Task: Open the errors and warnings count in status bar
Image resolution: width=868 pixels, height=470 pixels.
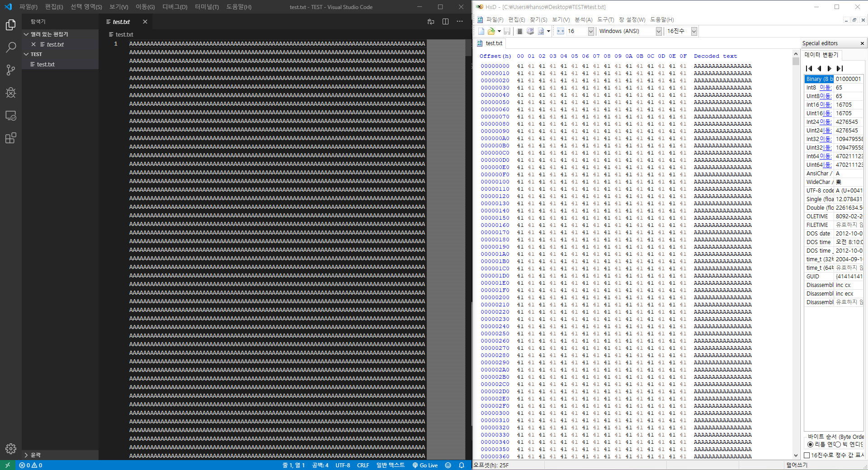Action: click(x=31, y=465)
